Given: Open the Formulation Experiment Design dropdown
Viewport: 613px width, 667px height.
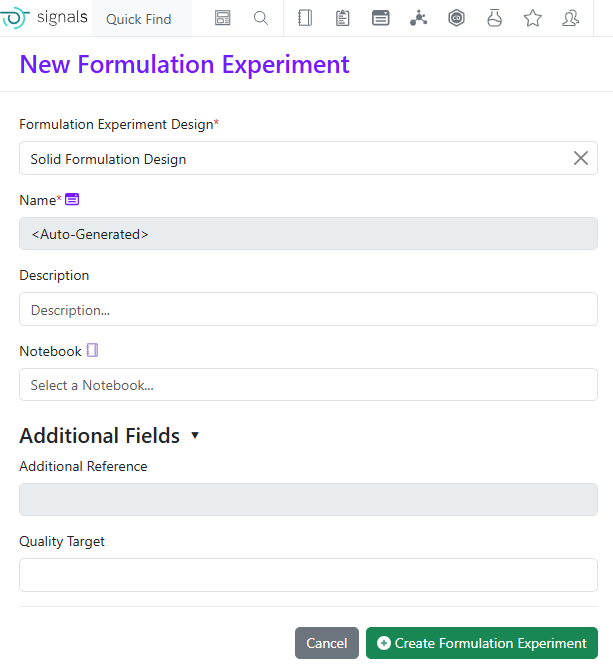Looking at the screenshot, I should pos(308,158).
